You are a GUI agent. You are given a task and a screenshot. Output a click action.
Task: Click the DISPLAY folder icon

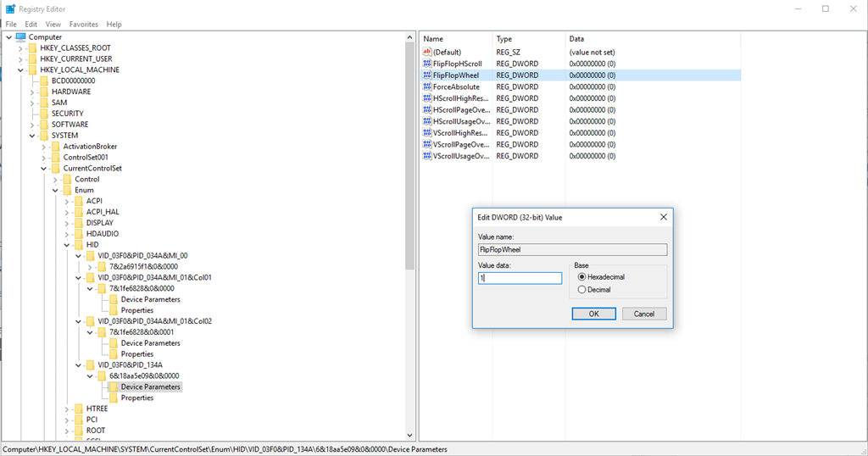click(x=79, y=223)
